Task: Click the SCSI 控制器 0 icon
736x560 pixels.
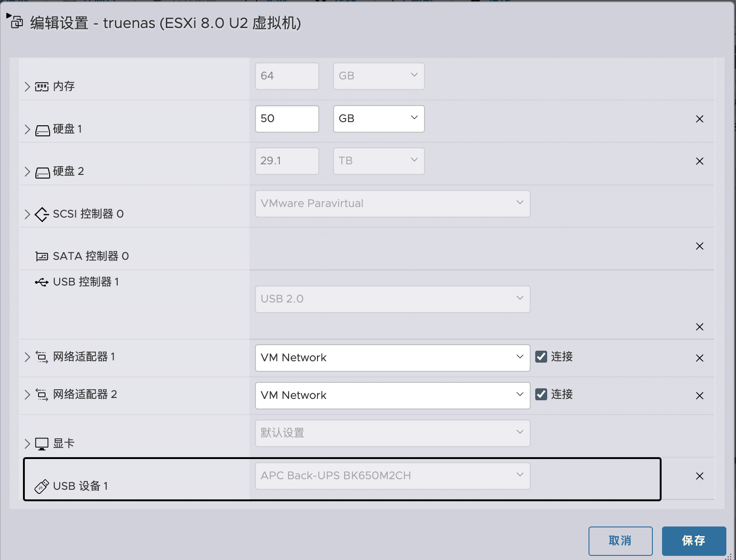Action: pos(42,214)
